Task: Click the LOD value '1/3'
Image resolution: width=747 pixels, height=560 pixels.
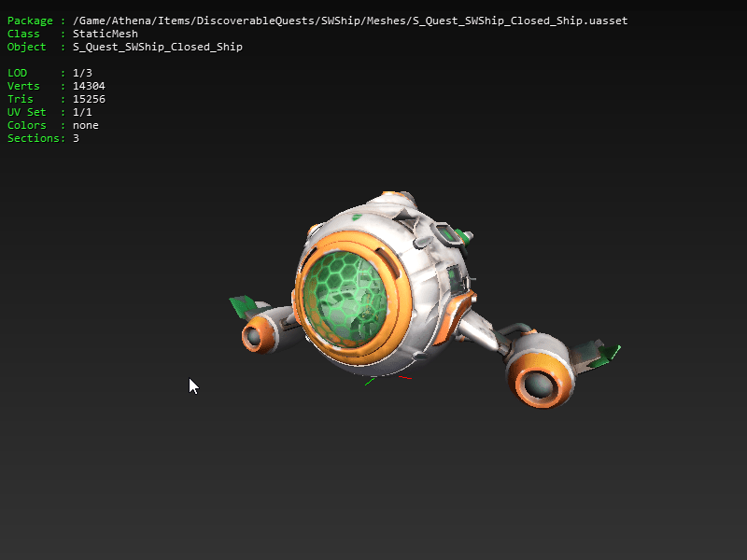Action: [x=82, y=73]
